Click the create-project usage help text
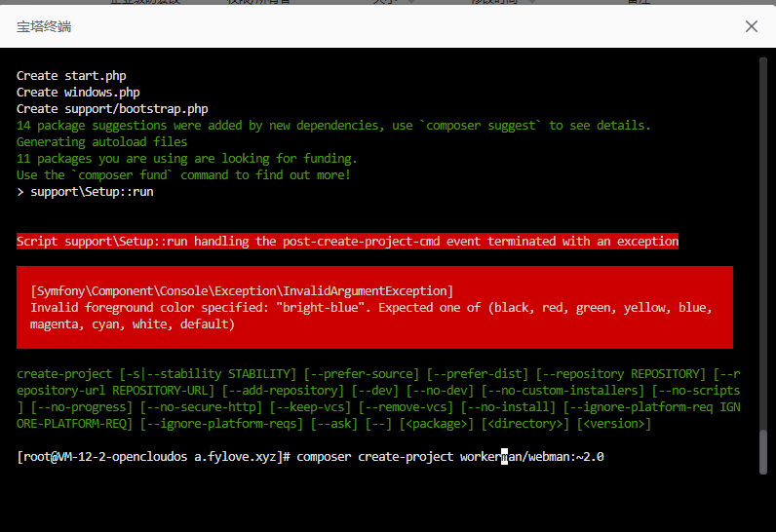This screenshot has width=776, height=532. pos(378,399)
